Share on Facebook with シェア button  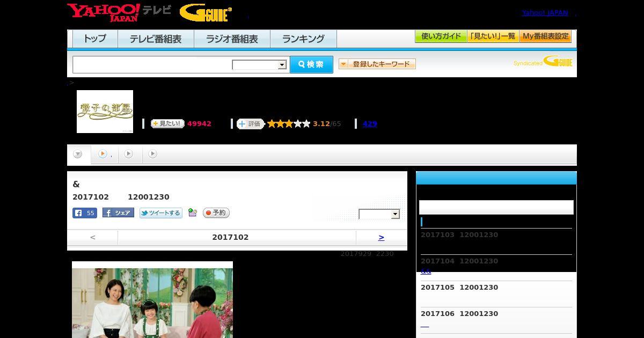point(118,213)
